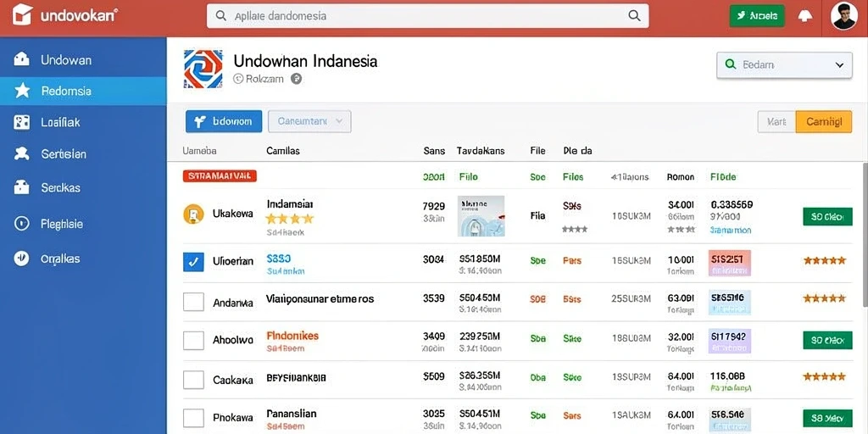Click the info icon next to Rokzam
Image resolution: width=868 pixels, height=434 pixels.
[297, 79]
